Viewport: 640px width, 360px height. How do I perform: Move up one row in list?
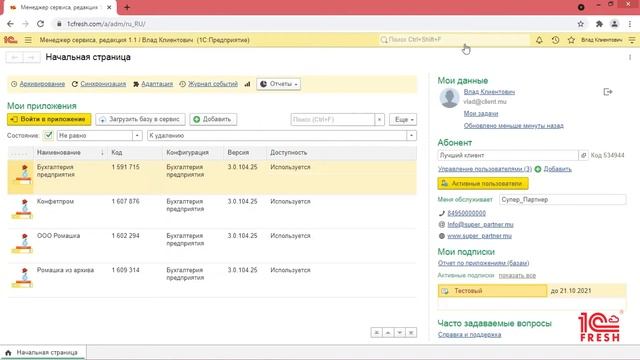coord(388,333)
